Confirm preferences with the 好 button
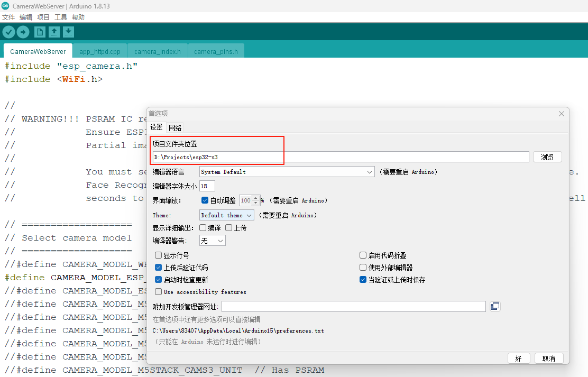The height and width of the screenshot is (377, 588). tap(519, 358)
